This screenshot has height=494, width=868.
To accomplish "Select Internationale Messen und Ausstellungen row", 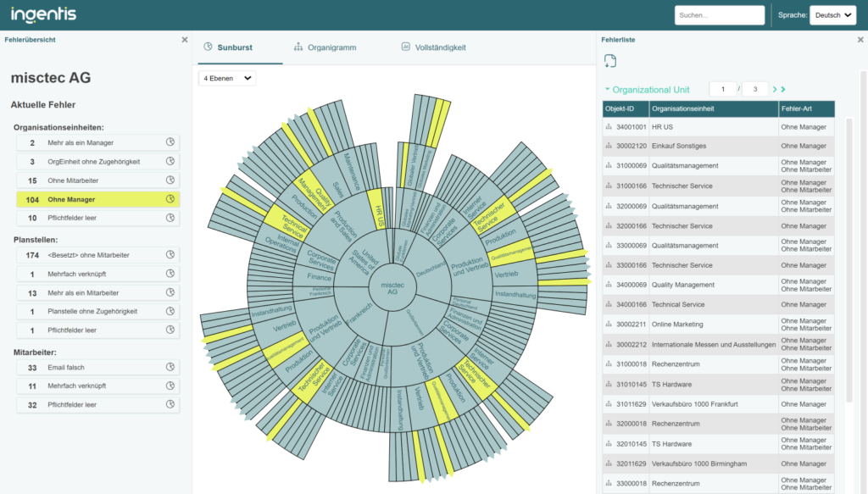I will pyautogui.click(x=719, y=344).
